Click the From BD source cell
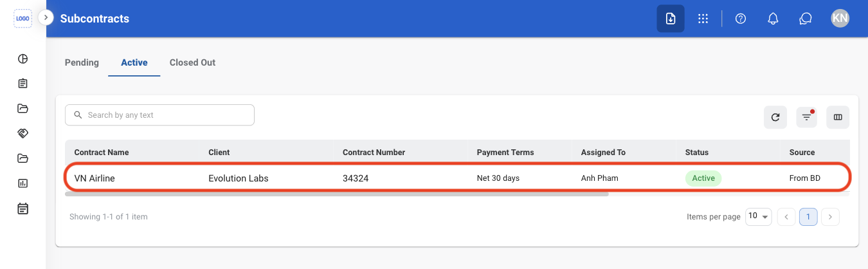The width and height of the screenshot is (868, 269). coord(805,178)
